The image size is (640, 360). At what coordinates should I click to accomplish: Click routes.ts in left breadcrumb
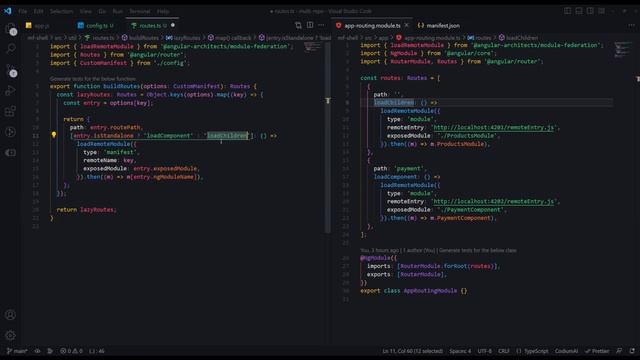(x=103, y=38)
